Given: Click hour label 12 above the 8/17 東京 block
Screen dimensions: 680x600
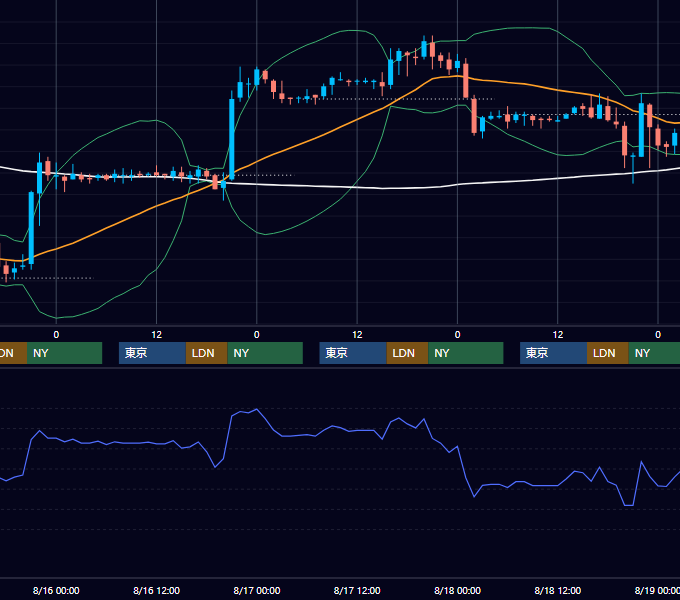Looking at the screenshot, I should (357, 335).
